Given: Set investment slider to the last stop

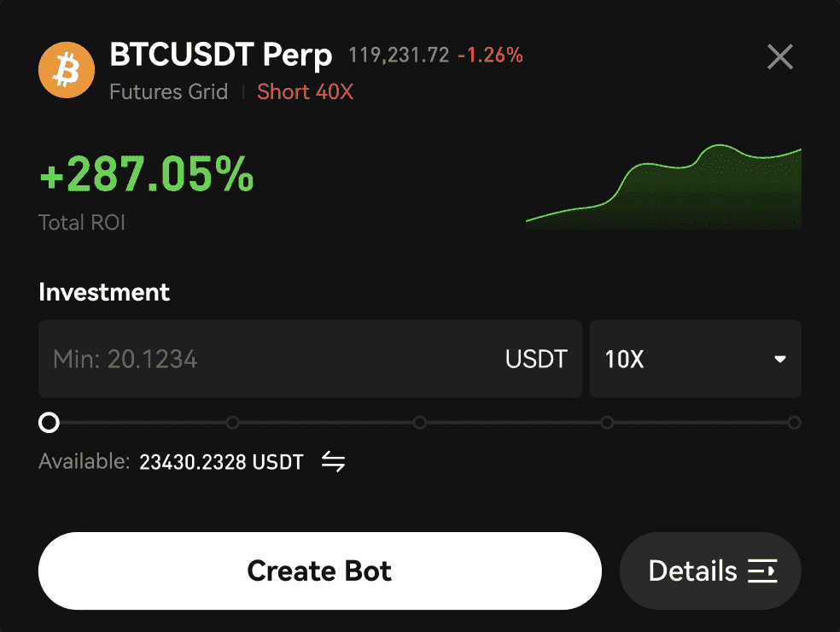Looking at the screenshot, I should coord(794,423).
